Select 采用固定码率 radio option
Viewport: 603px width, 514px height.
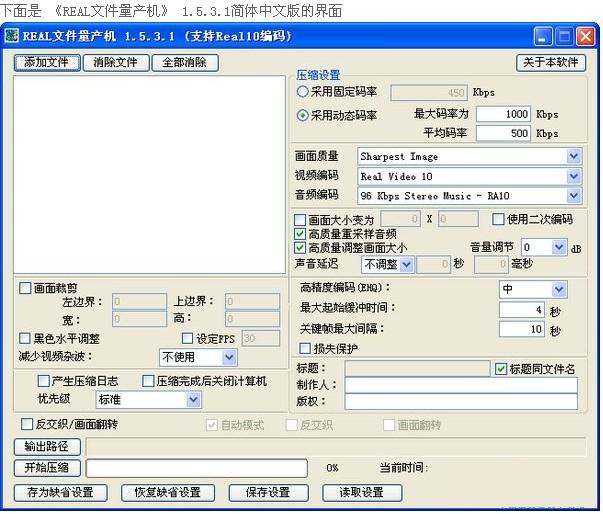tap(303, 91)
